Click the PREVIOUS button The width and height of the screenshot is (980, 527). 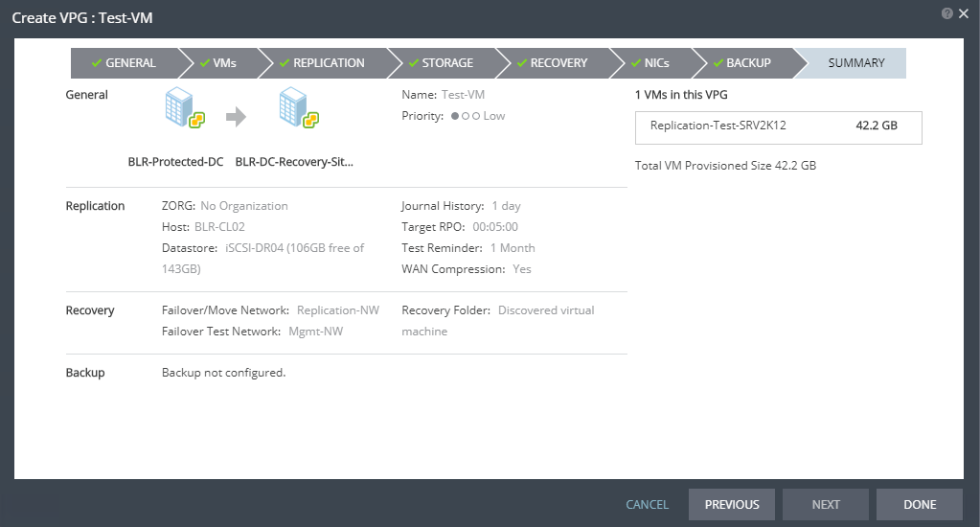pos(732,505)
